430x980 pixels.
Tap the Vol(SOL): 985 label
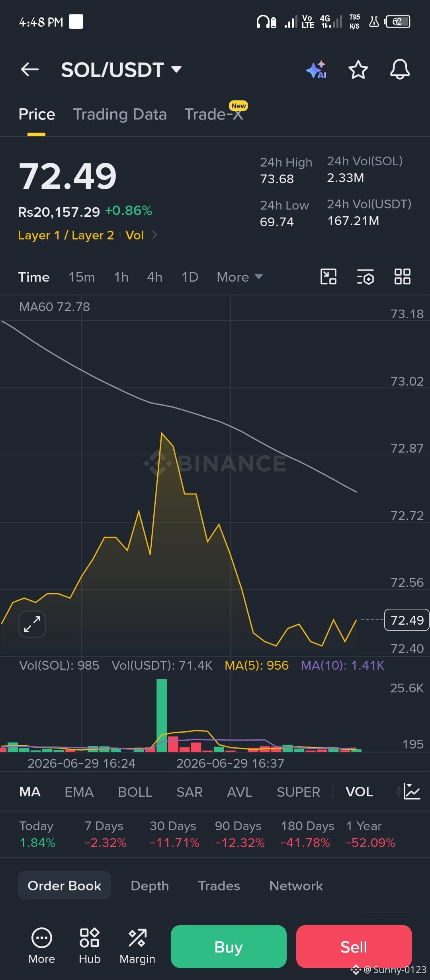(x=59, y=665)
